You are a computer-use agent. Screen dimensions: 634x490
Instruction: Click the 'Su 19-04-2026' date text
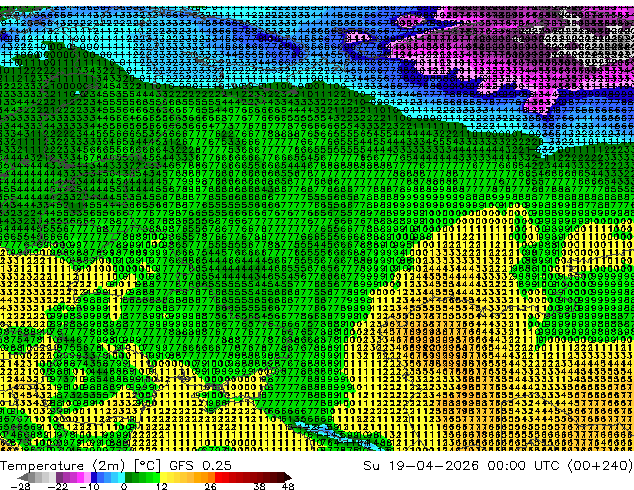[x=421, y=466]
